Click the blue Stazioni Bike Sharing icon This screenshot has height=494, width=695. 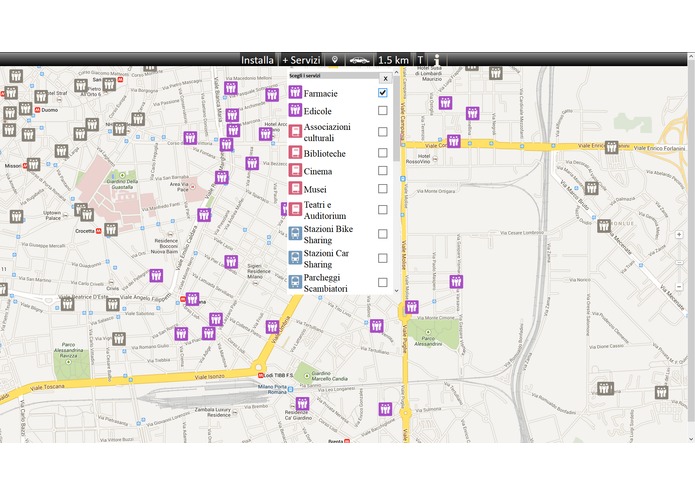point(295,233)
